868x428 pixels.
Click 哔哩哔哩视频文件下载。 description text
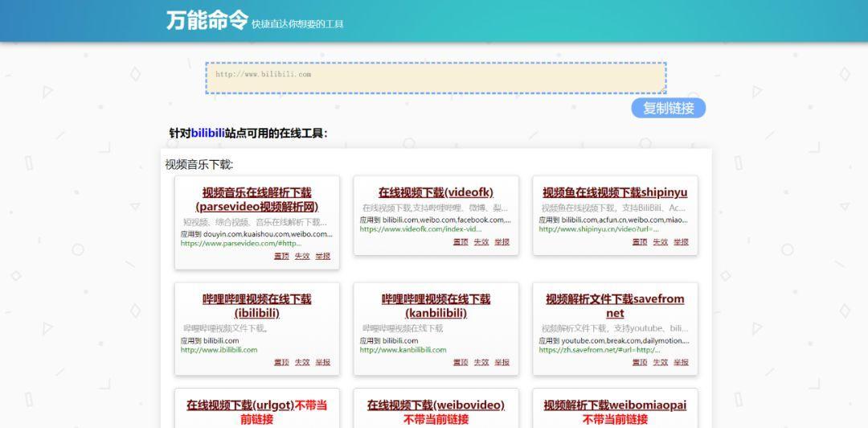click(226, 328)
